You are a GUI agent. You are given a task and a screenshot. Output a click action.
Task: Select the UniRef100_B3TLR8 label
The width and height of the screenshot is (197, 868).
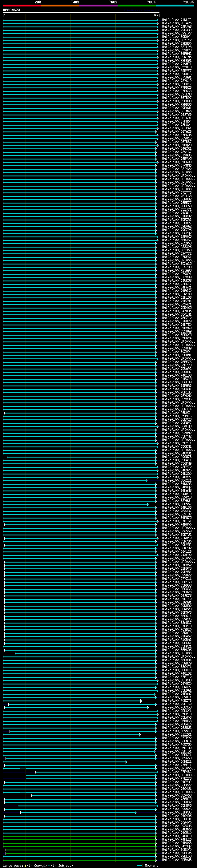tap(177, 47)
